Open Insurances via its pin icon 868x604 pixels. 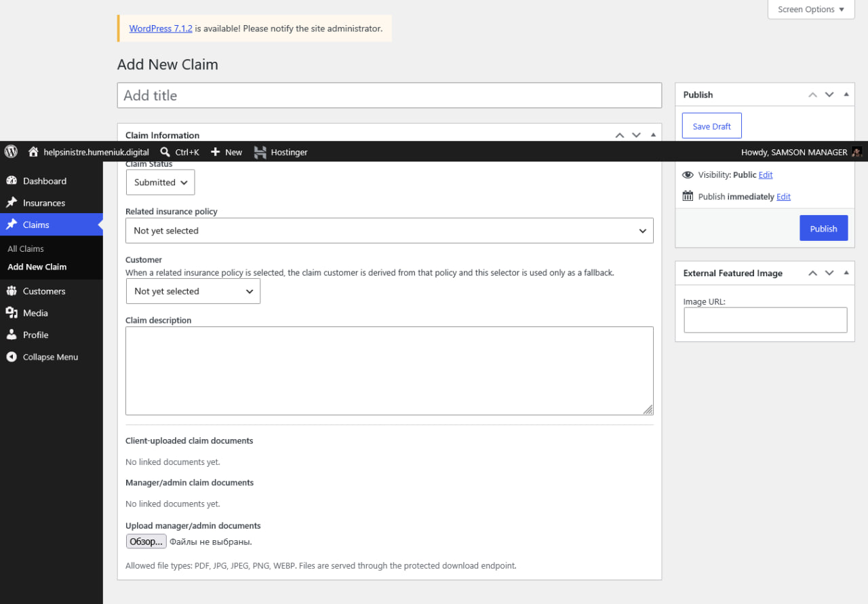tap(12, 203)
